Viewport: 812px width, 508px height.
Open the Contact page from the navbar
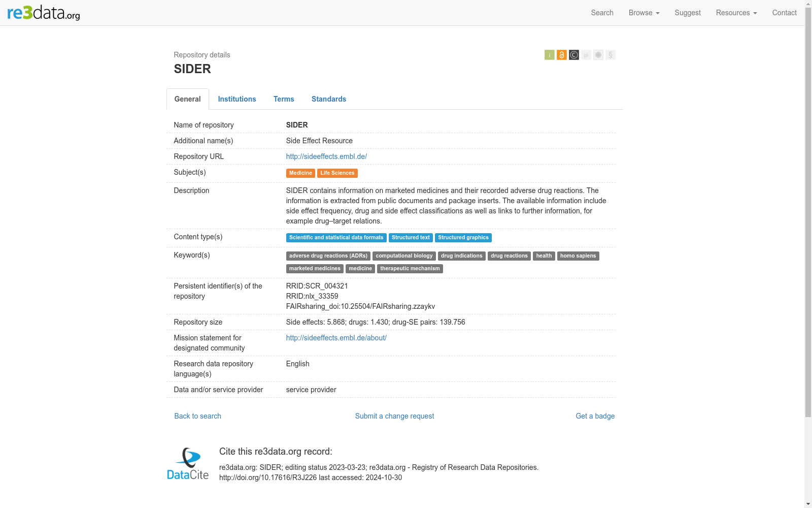(784, 13)
